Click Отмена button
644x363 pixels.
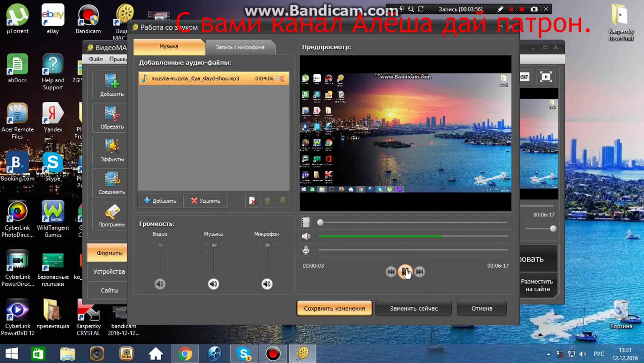482,308
